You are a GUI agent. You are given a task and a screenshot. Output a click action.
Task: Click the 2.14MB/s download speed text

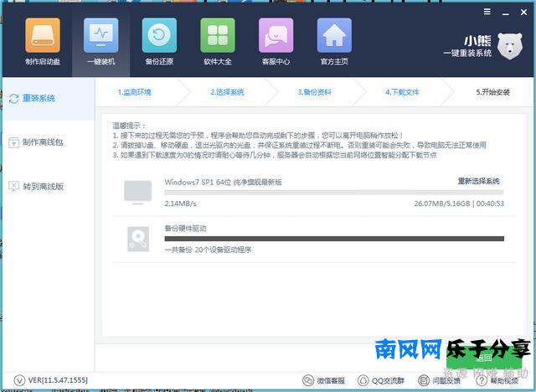click(x=181, y=204)
